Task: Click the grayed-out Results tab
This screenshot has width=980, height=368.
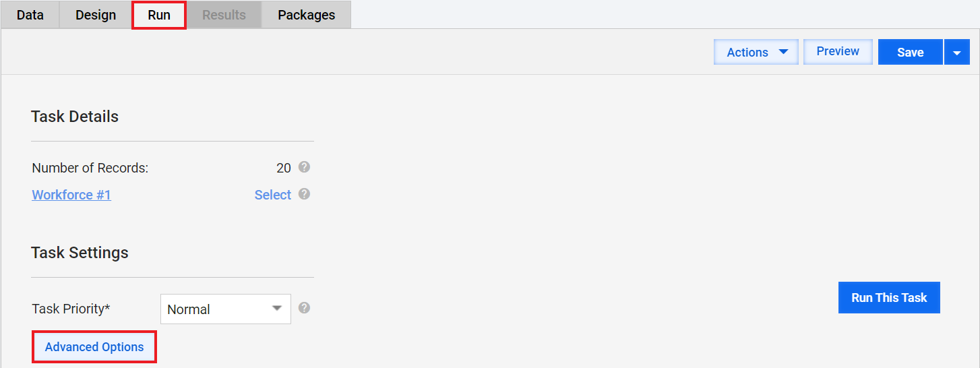Action: click(224, 15)
